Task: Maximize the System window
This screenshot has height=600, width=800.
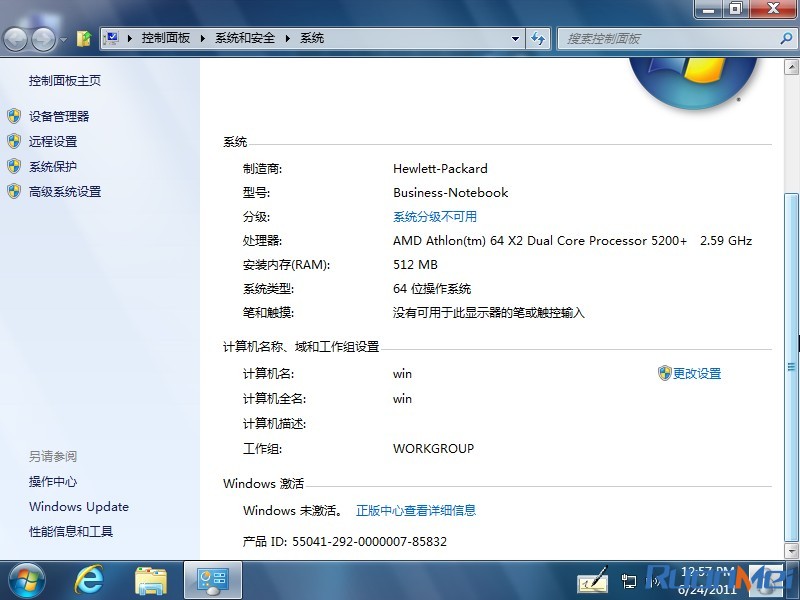Action: [735, 8]
